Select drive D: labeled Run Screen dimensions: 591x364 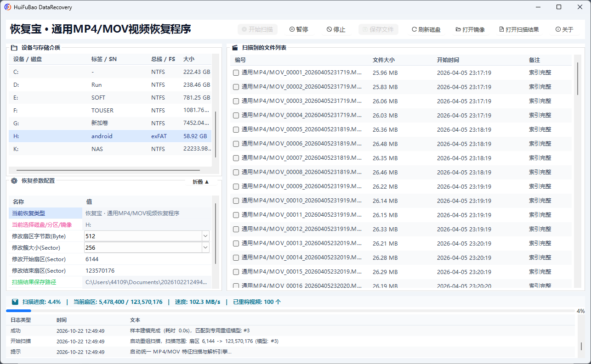point(110,85)
